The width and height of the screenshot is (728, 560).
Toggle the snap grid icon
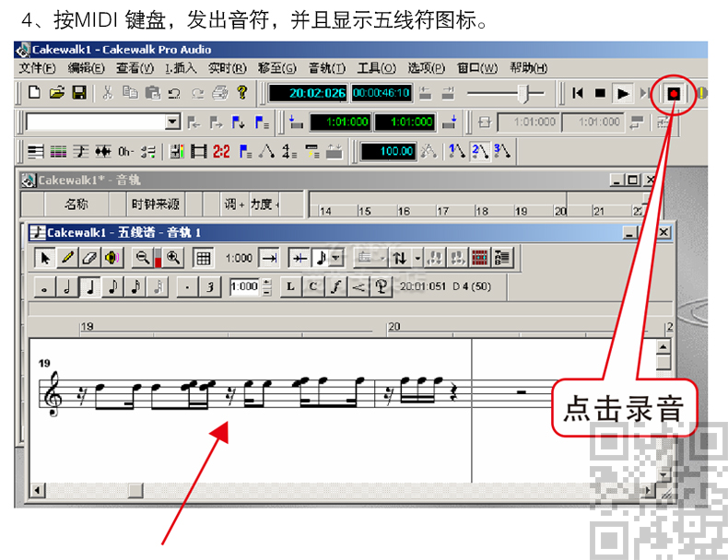(x=203, y=258)
